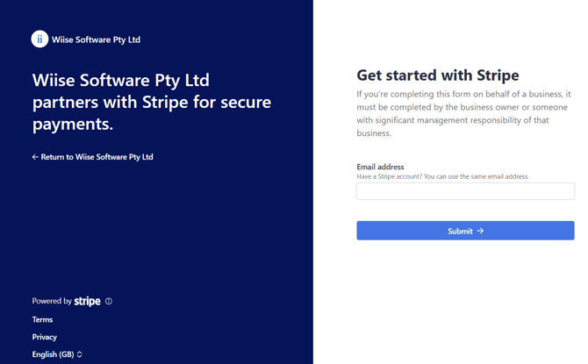Click the arrow icon on Submit
This screenshot has height=364, width=588.
coord(481,231)
